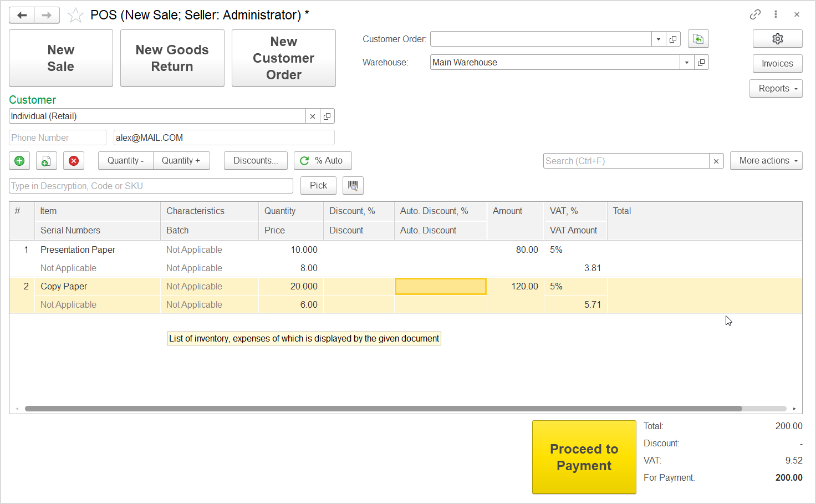816x504 pixels.
Task: Fill sale from customer order with green document icon
Action: [698, 39]
